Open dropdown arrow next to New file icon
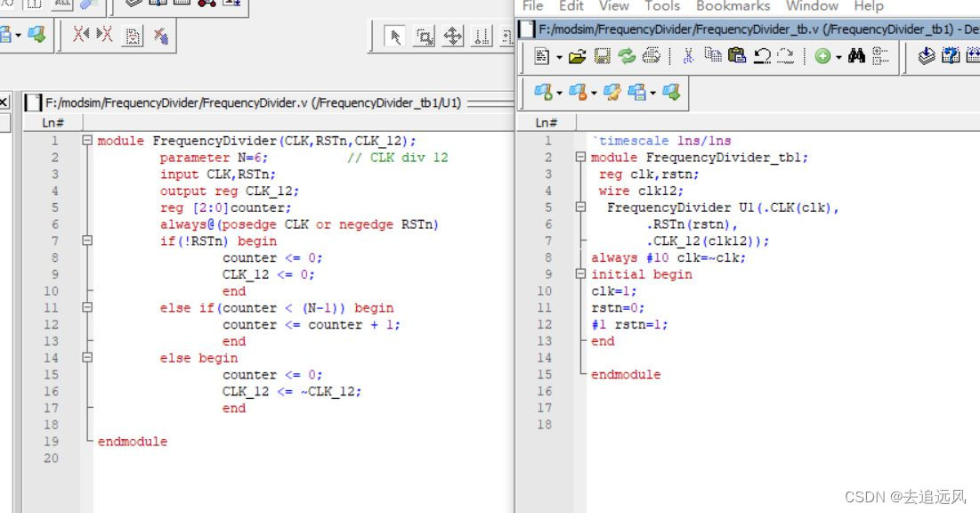 click(x=559, y=58)
